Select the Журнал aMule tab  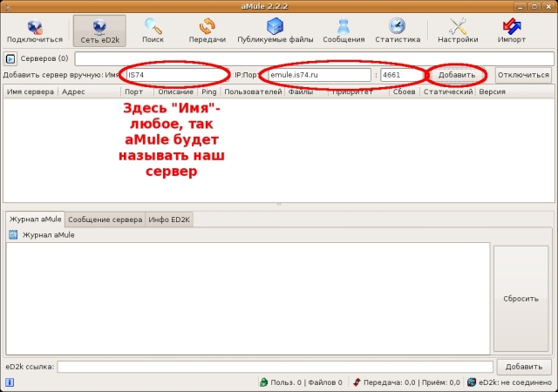click(x=35, y=220)
